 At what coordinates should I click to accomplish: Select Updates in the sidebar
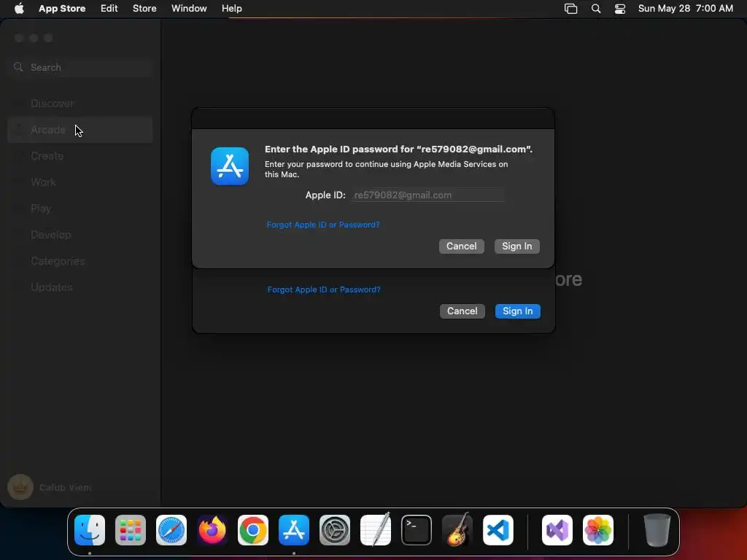(80, 287)
